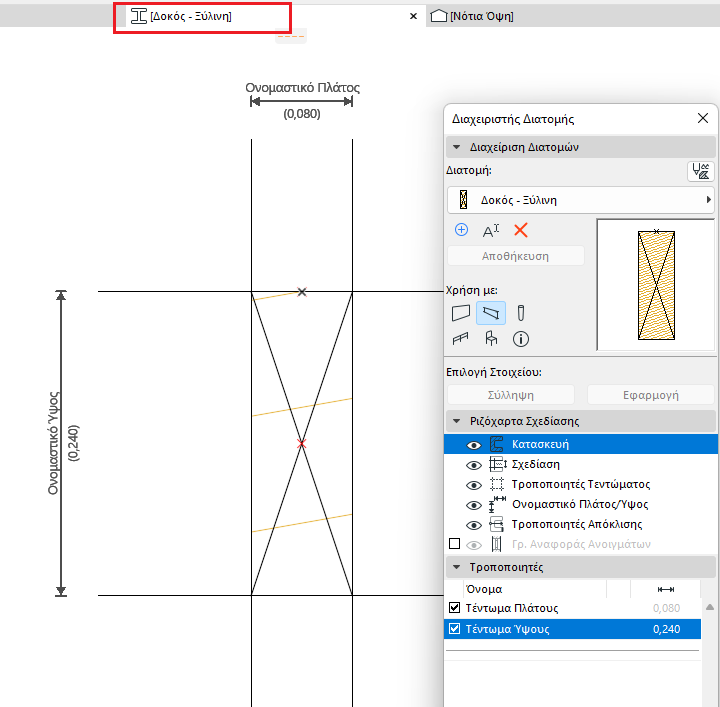The image size is (720, 707).
Task: Toggle visibility of the Σχεδίαση layer
Action: [473, 464]
